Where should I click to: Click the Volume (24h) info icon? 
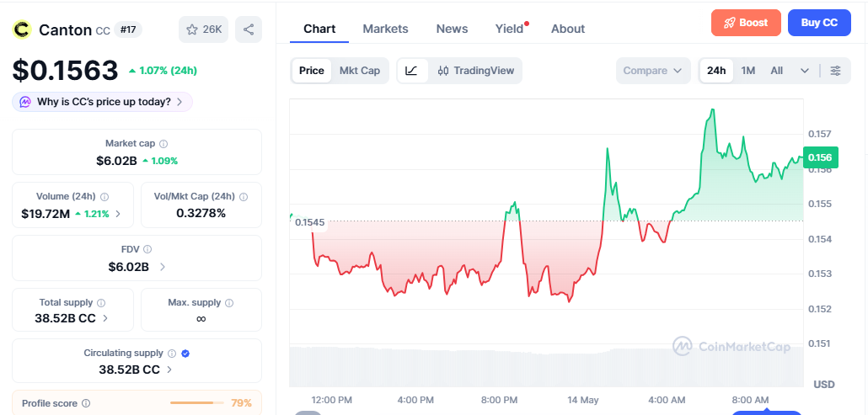click(x=104, y=197)
